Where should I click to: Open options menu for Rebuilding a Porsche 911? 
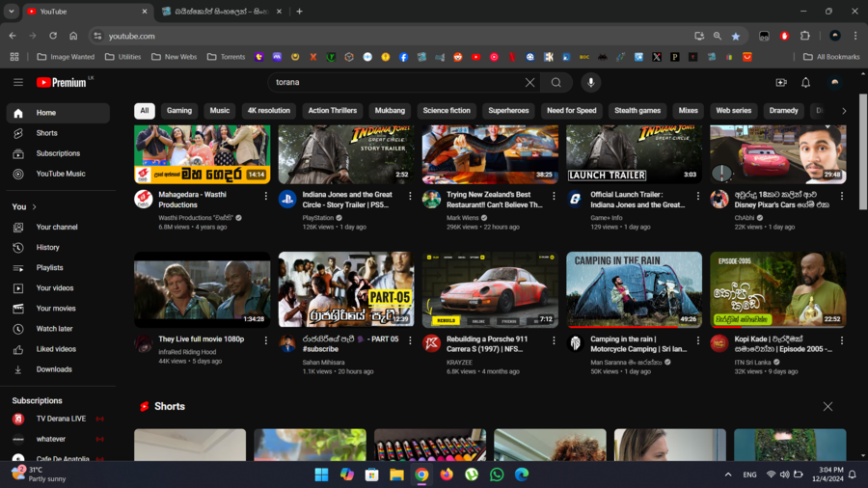tap(554, 340)
